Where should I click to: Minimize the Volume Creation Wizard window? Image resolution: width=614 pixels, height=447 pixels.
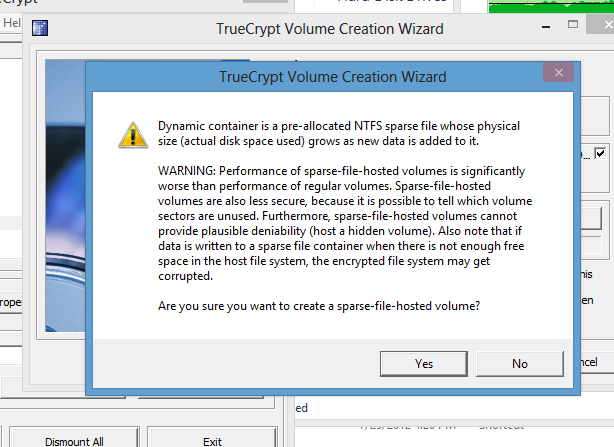point(546,27)
